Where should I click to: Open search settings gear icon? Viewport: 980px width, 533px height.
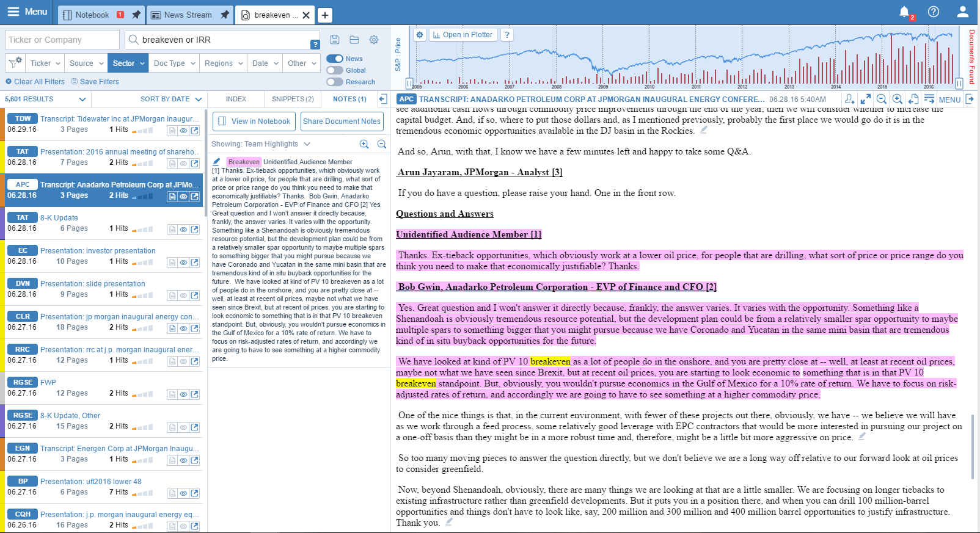coord(374,40)
